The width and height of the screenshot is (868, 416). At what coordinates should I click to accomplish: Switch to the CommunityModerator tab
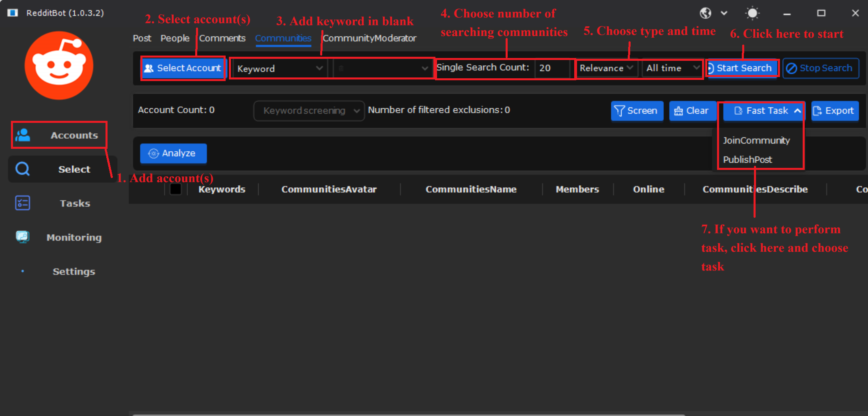tap(369, 38)
